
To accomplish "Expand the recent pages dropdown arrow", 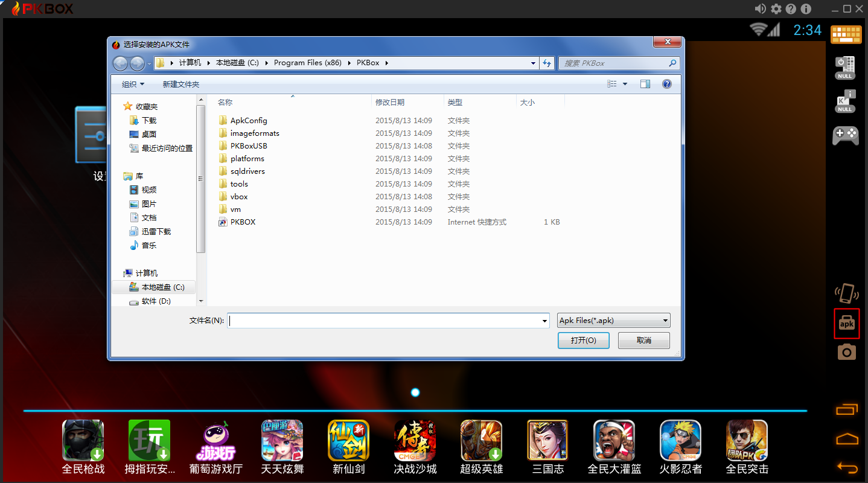I will (x=149, y=63).
